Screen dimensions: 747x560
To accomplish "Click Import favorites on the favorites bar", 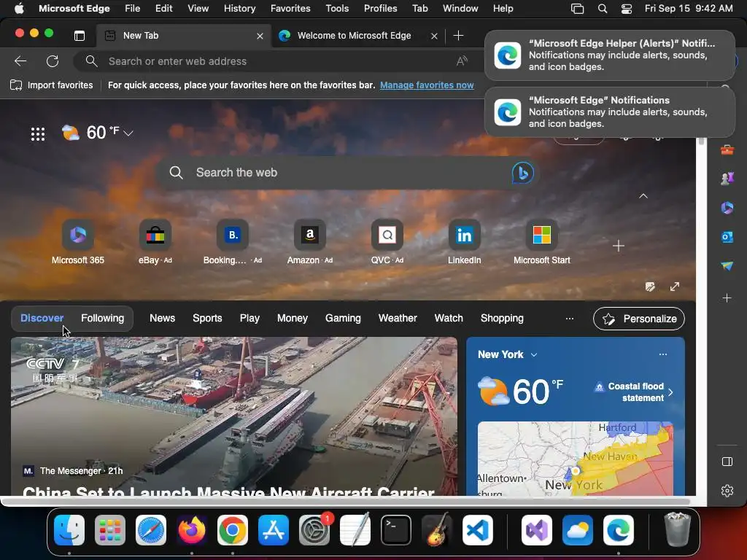I will click(52, 85).
